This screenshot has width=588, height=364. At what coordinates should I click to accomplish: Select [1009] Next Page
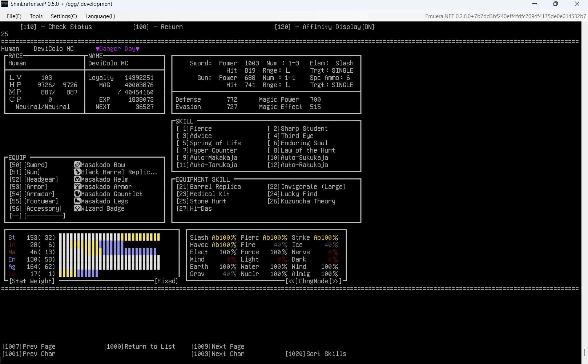coord(218,347)
